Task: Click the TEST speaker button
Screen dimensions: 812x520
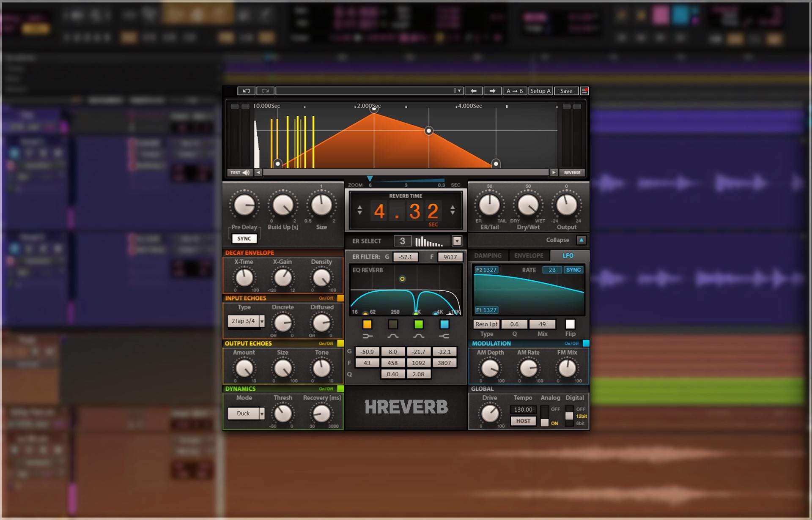Action: pyautogui.click(x=240, y=172)
